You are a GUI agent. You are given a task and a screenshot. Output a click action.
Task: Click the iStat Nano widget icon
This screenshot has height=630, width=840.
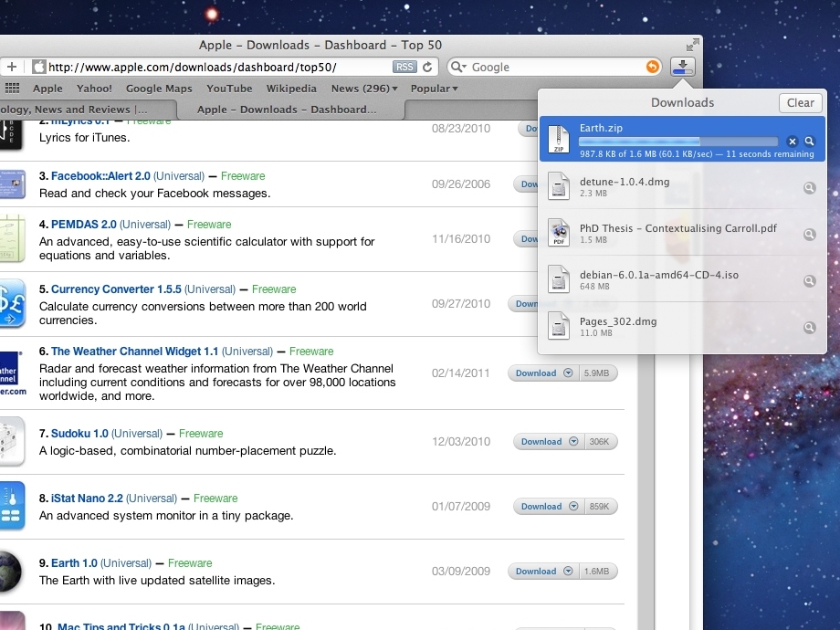12,506
